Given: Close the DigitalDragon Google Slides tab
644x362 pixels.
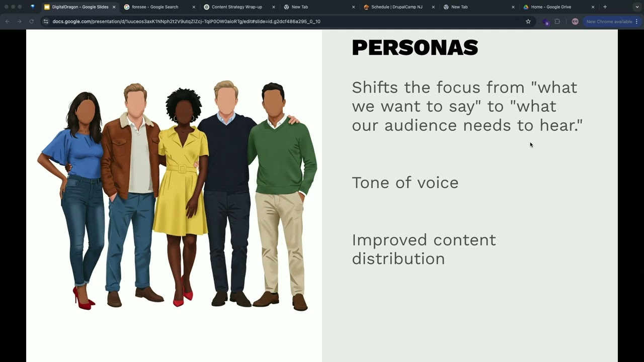Looking at the screenshot, I should [x=114, y=7].
